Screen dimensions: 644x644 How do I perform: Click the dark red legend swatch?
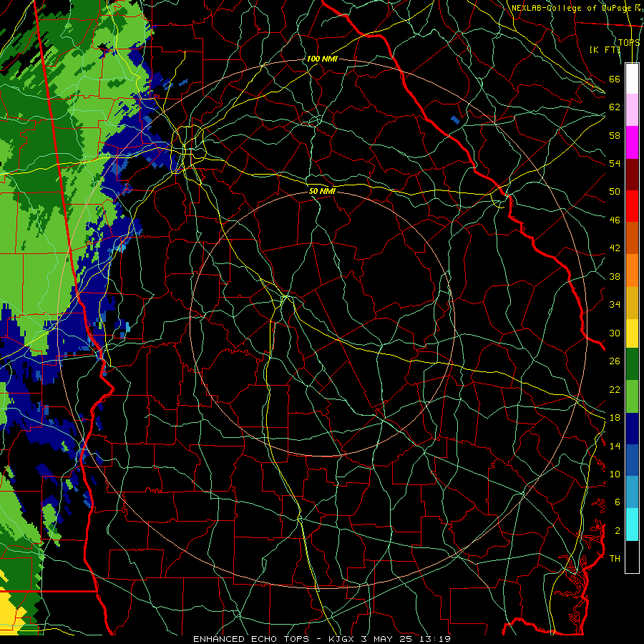click(x=632, y=174)
